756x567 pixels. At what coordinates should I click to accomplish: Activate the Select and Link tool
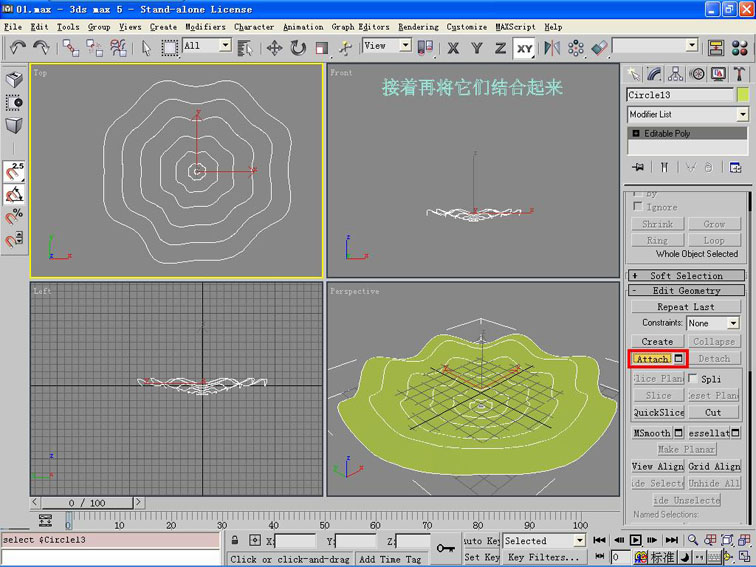click(71, 48)
